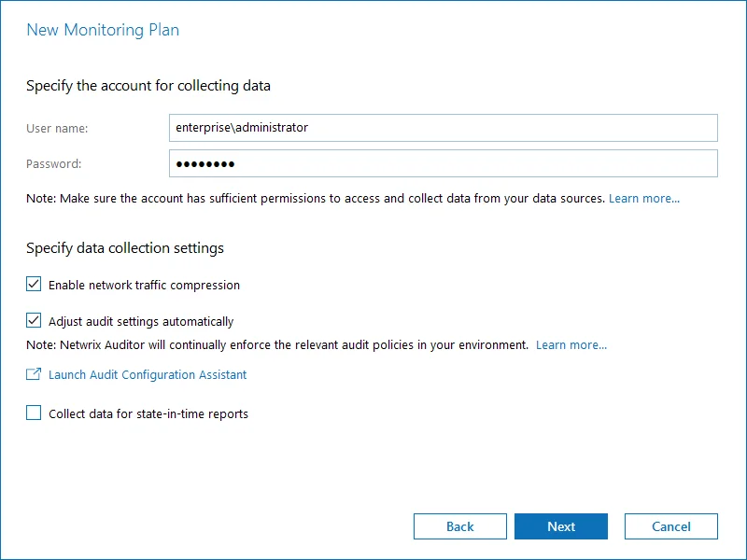
Task: Click the User name input field
Action: [x=443, y=128]
